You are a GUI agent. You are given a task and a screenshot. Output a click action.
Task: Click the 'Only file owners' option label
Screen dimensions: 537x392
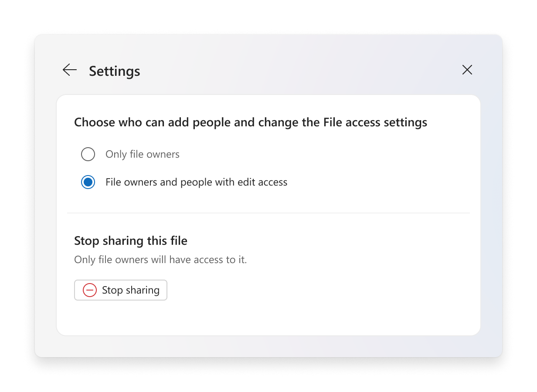143,154
